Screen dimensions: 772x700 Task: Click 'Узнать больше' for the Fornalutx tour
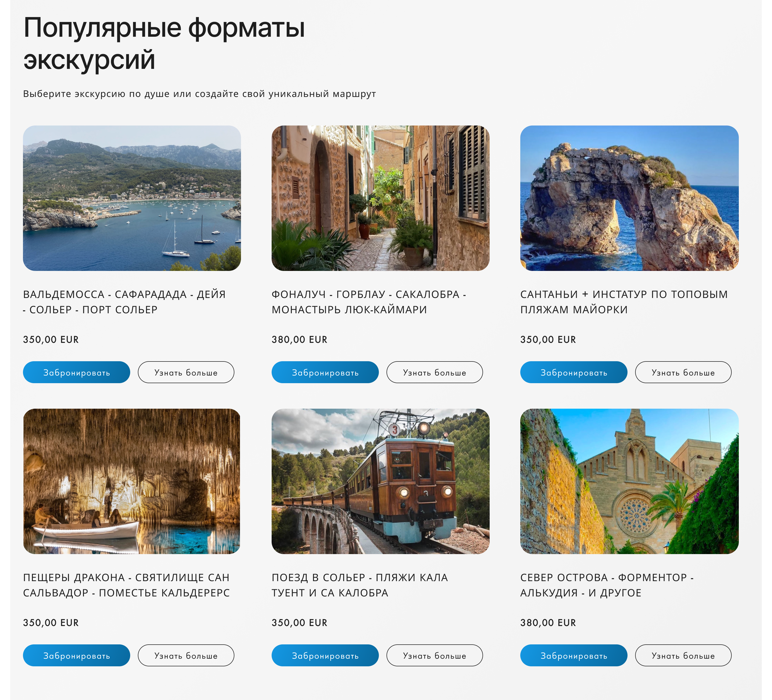click(x=434, y=372)
